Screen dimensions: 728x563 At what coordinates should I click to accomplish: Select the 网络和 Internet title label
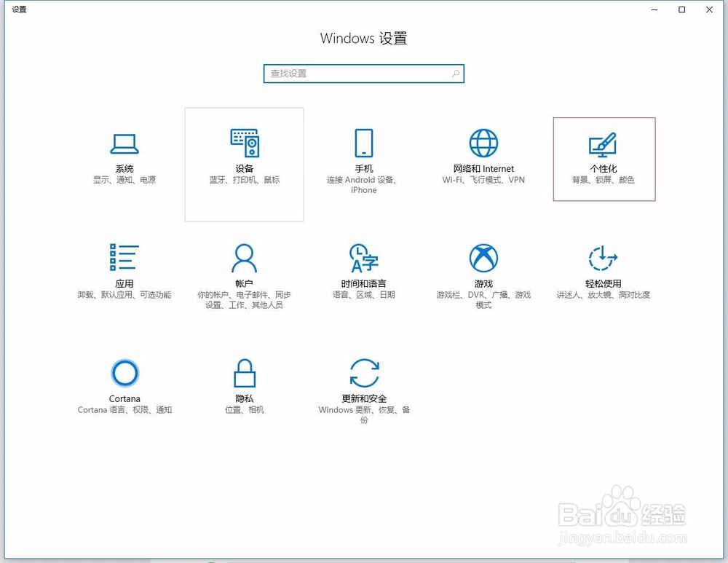pyautogui.click(x=483, y=169)
